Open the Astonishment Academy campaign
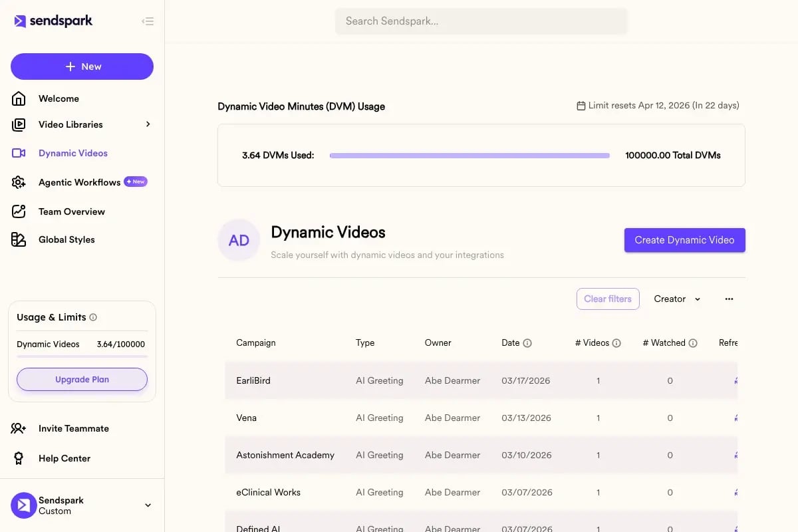The image size is (798, 532). pos(285,455)
